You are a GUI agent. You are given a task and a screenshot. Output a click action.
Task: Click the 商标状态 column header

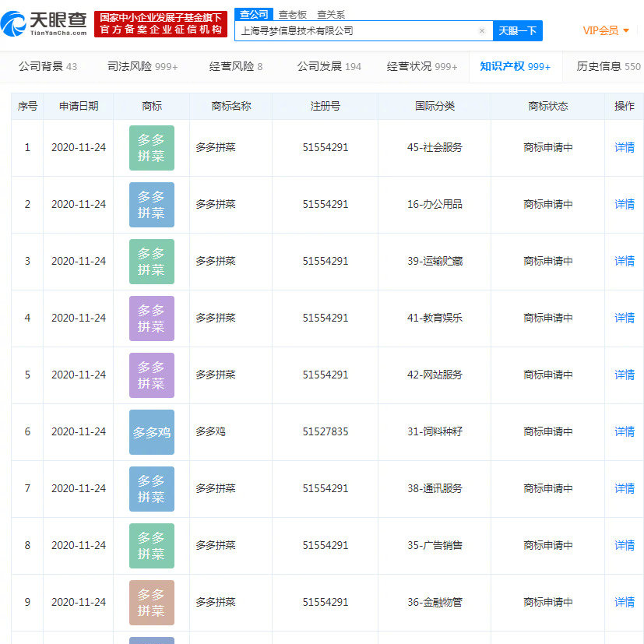(x=548, y=107)
